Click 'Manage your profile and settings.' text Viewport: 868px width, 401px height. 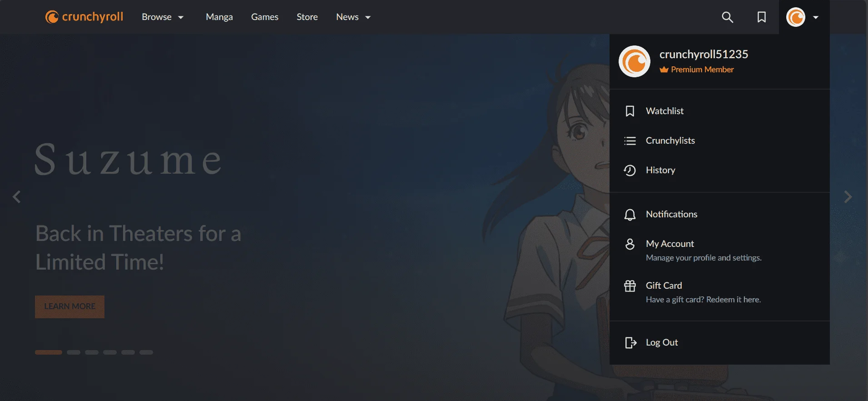[704, 258]
